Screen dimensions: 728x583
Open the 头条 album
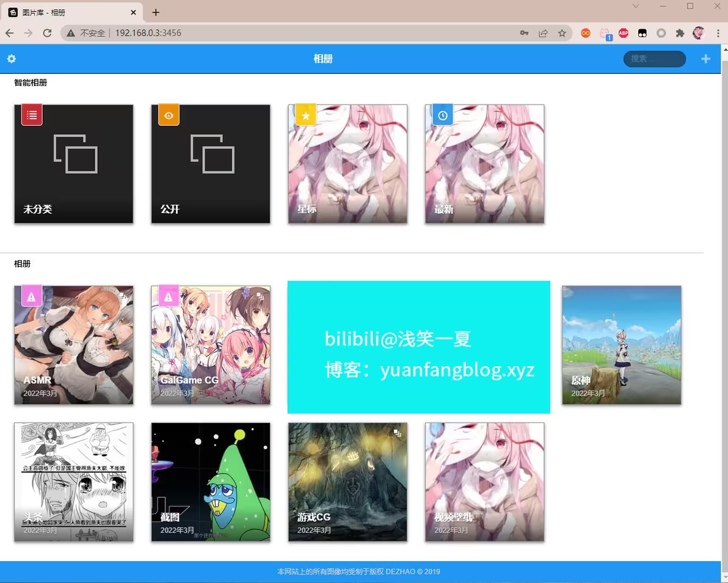[73, 482]
